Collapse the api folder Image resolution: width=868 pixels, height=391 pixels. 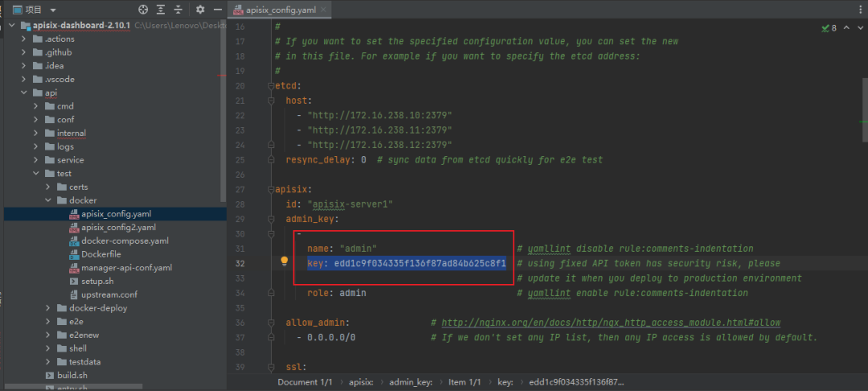pos(23,93)
